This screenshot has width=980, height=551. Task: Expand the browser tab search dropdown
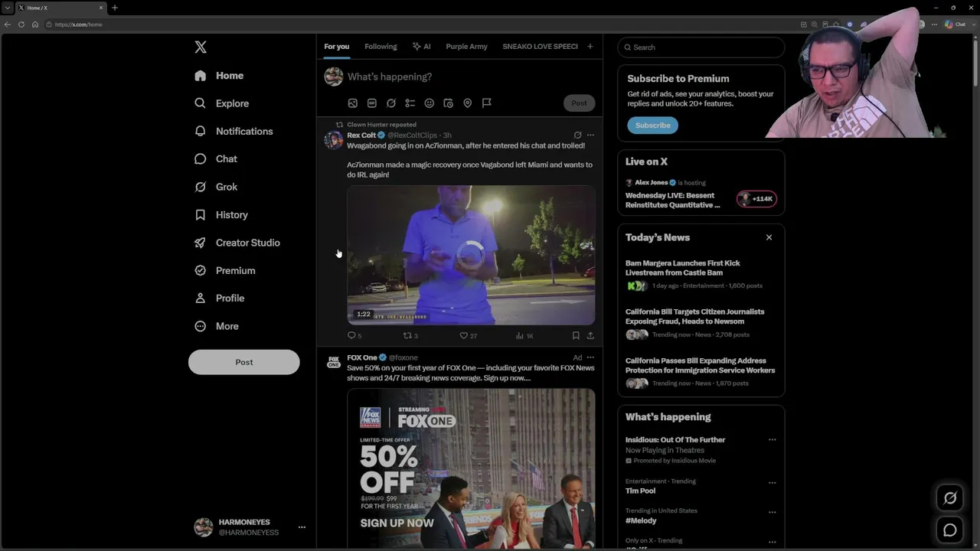click(x=7, y=8)
